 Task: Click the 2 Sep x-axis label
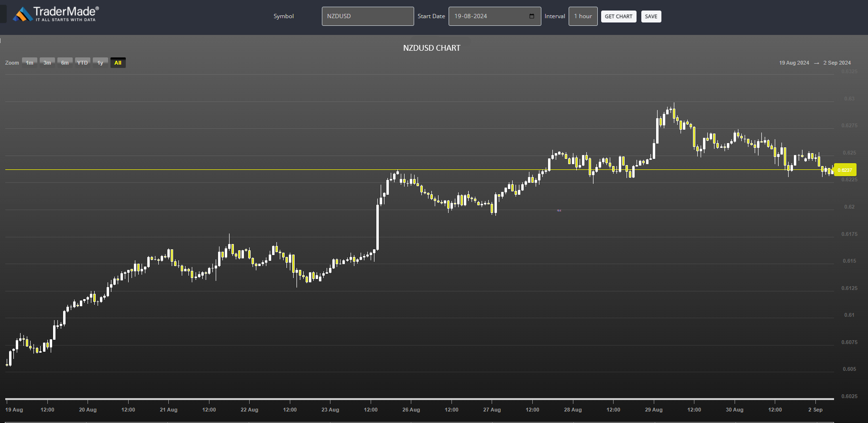click(x=815, y=410)
